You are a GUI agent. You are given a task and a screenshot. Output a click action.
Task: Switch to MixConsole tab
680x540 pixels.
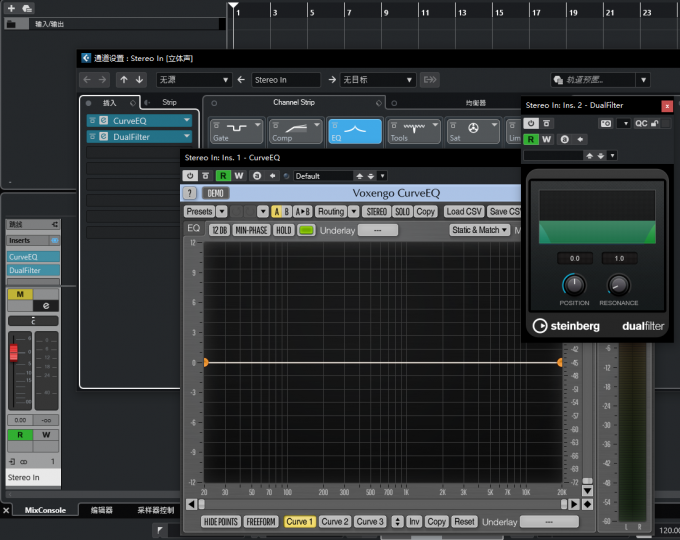[45, 510]
